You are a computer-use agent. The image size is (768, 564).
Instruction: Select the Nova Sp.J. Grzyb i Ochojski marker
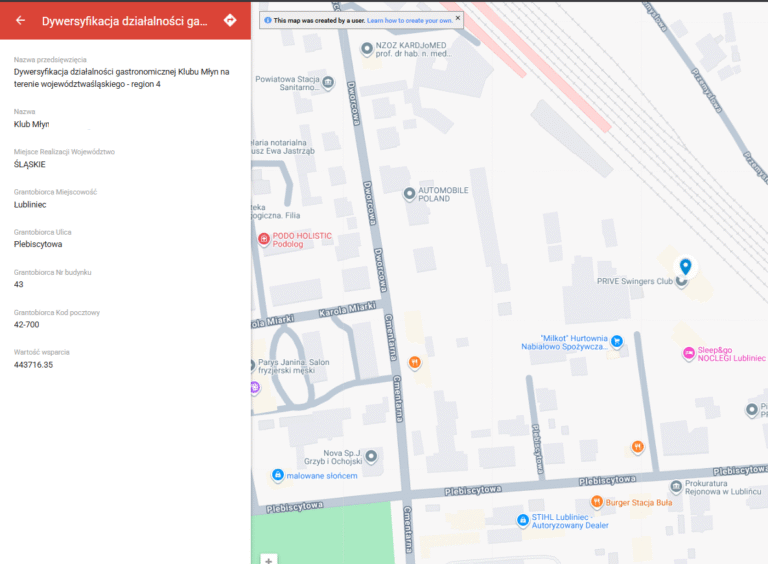coord(371,457)
